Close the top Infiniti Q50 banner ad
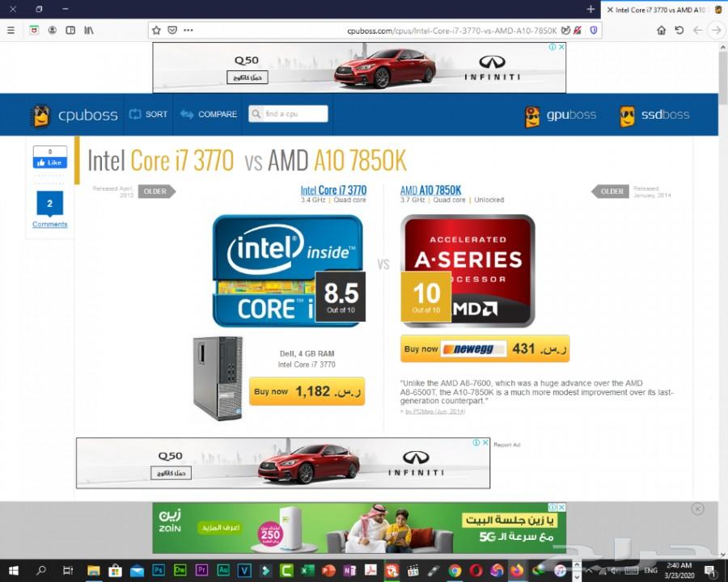Screen dimensions: 728x582 (x=561, y=47)
